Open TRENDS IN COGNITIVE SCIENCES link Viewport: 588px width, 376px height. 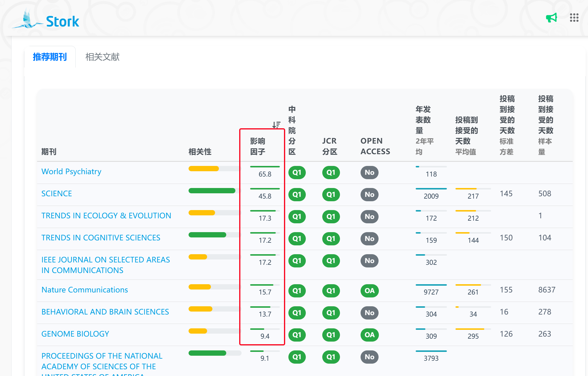pyautogui.click(x=101, y=238)
